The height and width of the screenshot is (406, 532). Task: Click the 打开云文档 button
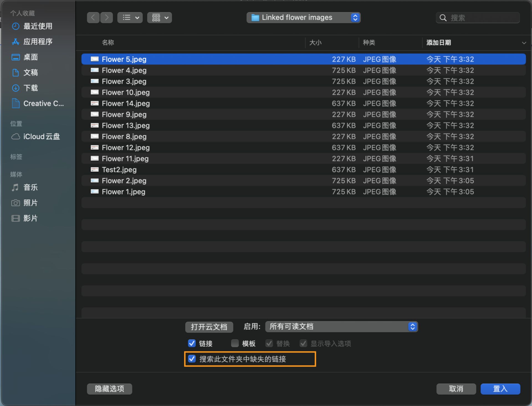209,327
